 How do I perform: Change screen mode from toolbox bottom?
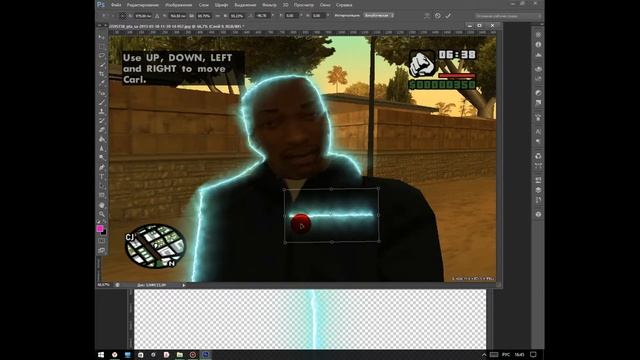pyautogui.click(x=102, y=250)
